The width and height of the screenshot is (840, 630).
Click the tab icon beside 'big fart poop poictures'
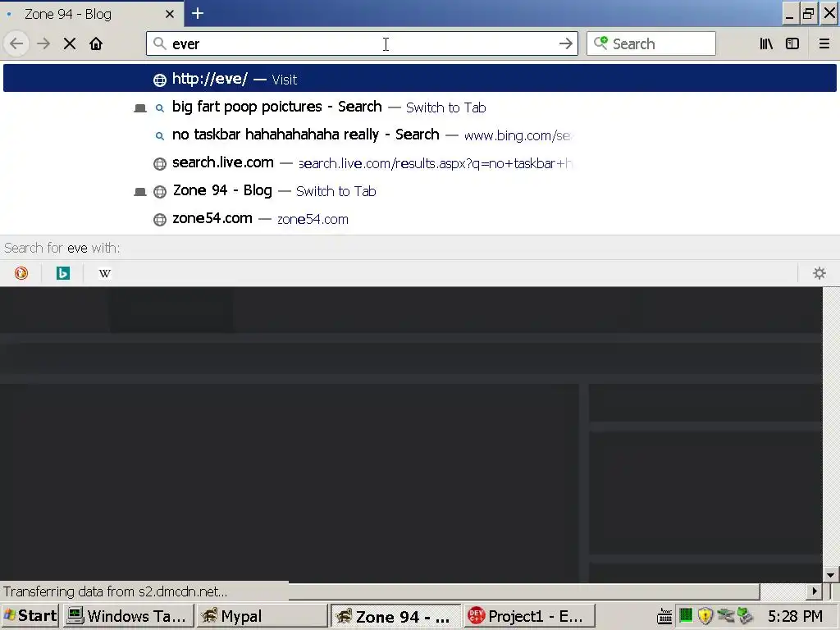(x=139, y=108)
